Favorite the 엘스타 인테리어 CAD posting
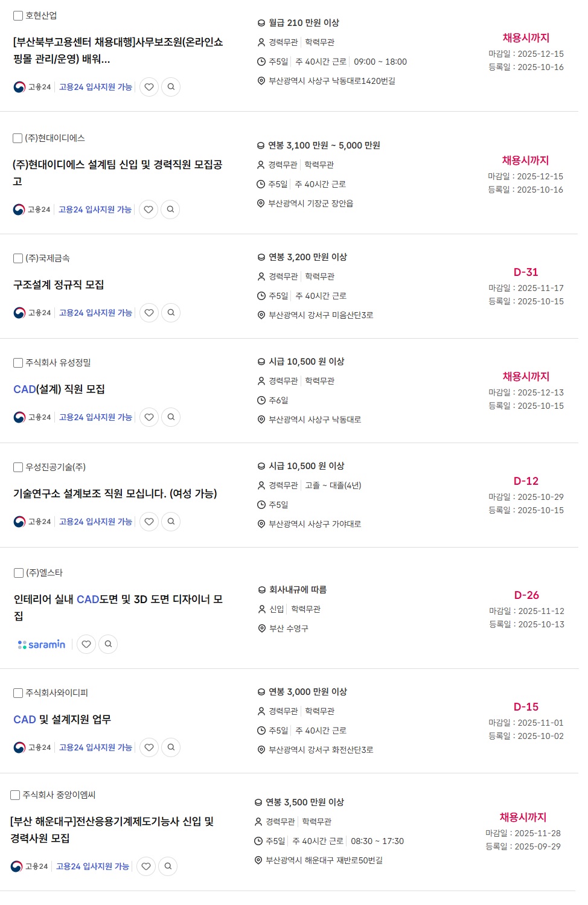 [86, 644]
